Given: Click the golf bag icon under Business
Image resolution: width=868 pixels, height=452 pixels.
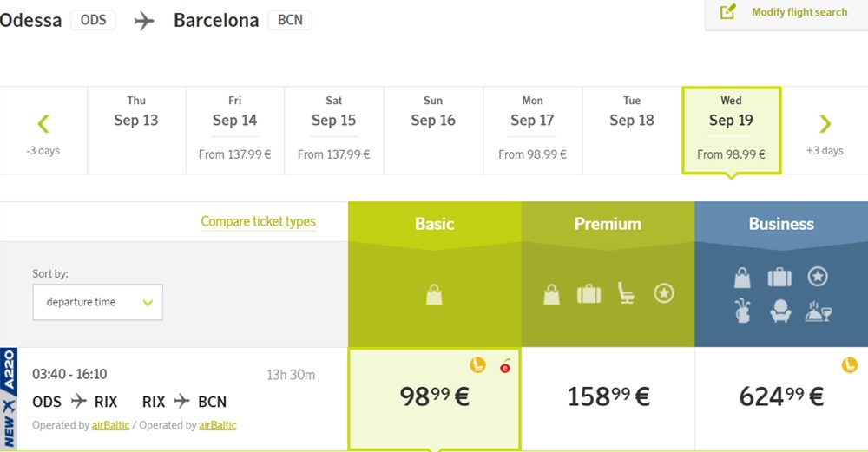Looking at the screenshot, I should pyautogui.click(x=742, y=311).
